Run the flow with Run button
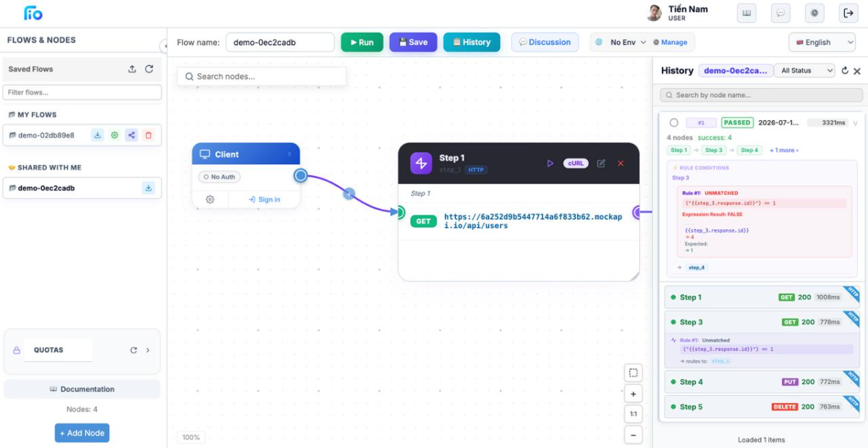The image size is (868, 448). 362,42
